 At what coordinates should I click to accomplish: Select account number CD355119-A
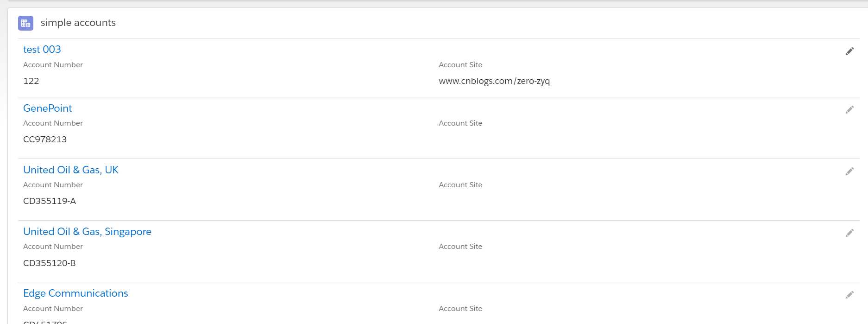point(50,201)
